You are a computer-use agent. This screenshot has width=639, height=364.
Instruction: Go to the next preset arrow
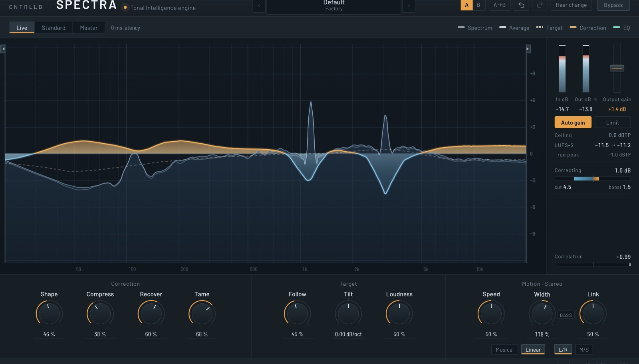coord(409,6)
